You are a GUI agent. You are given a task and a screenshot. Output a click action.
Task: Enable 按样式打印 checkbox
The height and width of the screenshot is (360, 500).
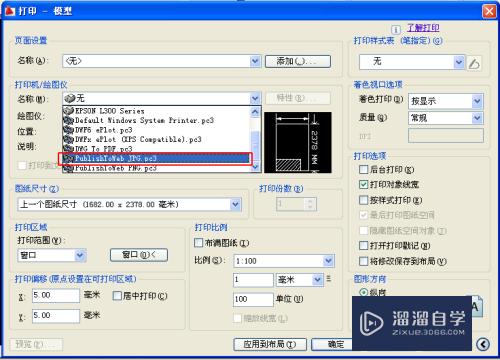pos(363,200)
